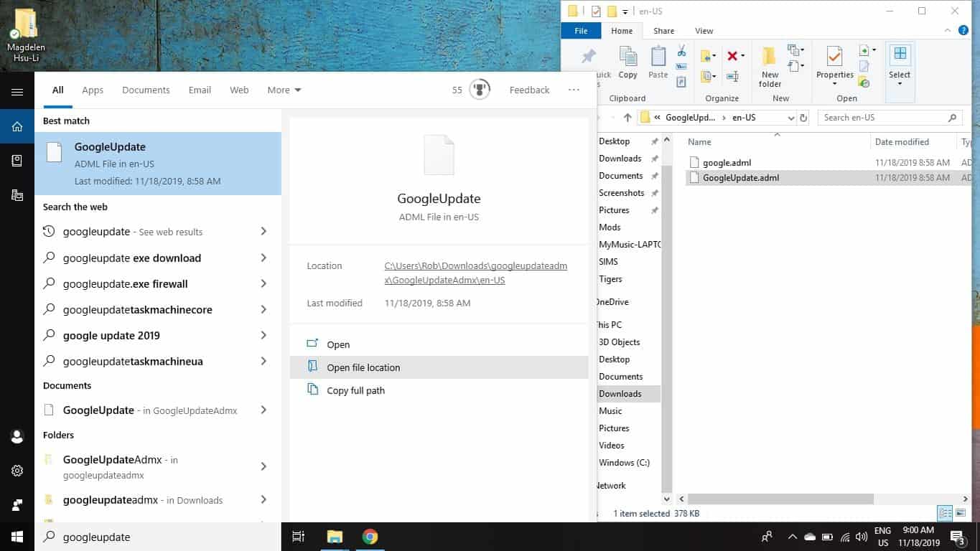Show hidden system tray icons

pyautogui.click(x=793, y=537)
